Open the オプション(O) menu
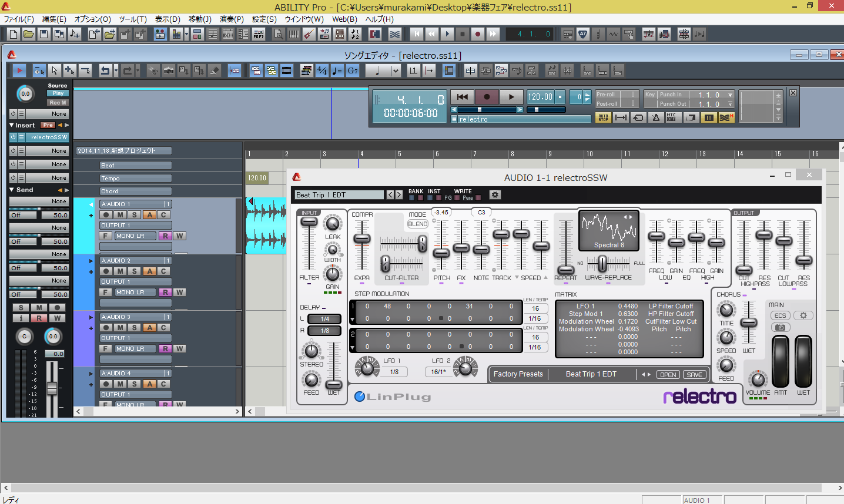Screen dimensions: 844x504 [93, 19]
